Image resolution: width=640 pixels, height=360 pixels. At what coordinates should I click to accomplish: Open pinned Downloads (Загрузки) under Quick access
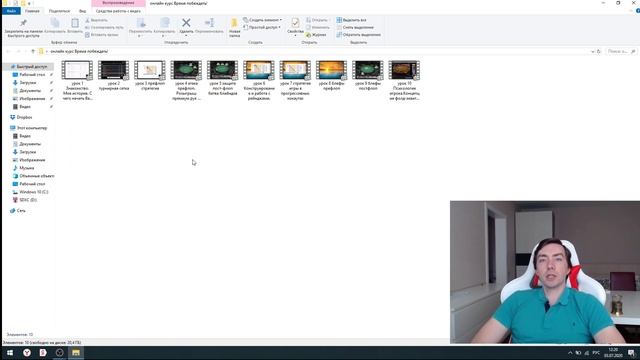(x=28, y=83)
